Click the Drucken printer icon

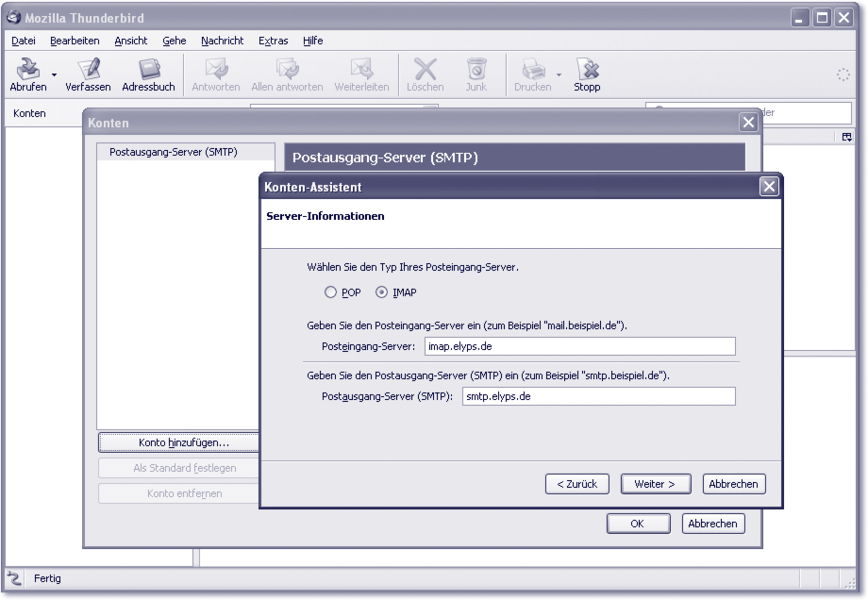click(x=533, y=70)
